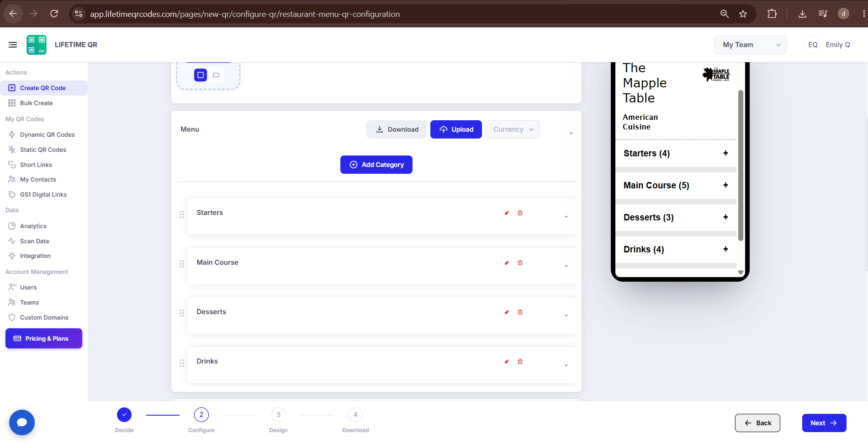The image size is (868, 444).
Task: Click the phone preview scrollbar
Action: tap(741, 165)
